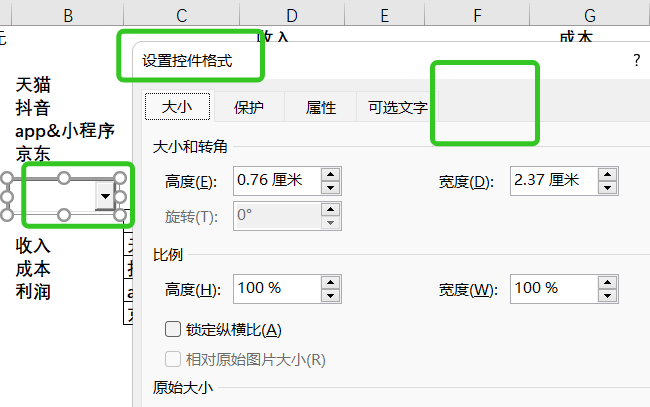The width and height of the screenshot is (650, 407).
Task: Select the 大小 tab
Action: pos(176,108)
